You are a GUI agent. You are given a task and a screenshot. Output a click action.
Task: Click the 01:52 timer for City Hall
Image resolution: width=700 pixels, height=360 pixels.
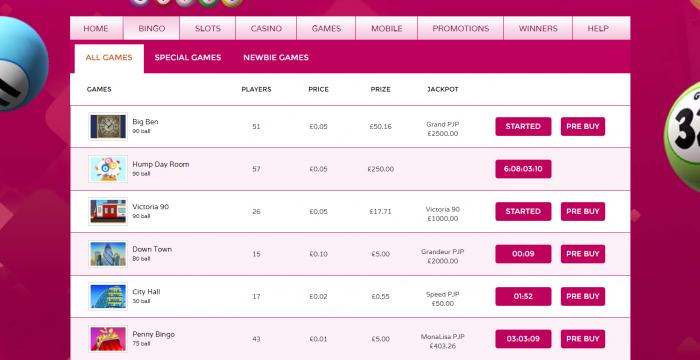click(523, 296)
